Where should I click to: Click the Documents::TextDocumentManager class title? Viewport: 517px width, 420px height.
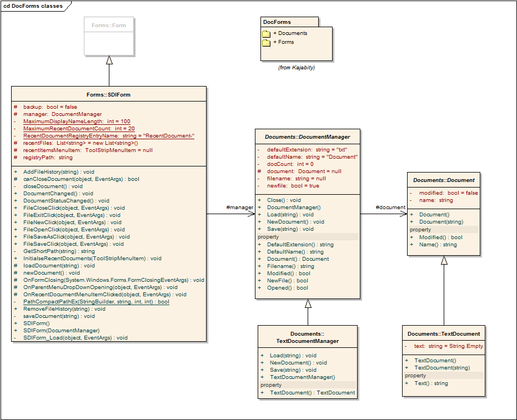(x=308, y=337)
